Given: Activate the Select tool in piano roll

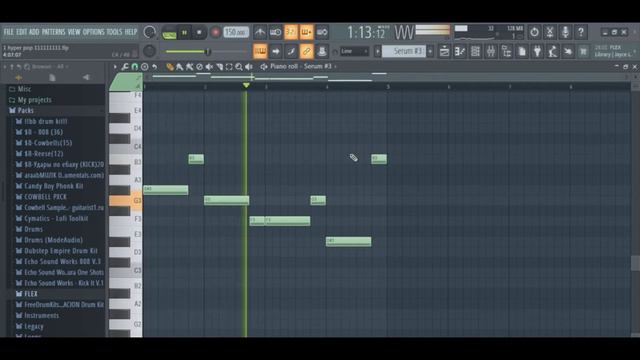Looking at the screenshot, I should (x=229, y=67).
